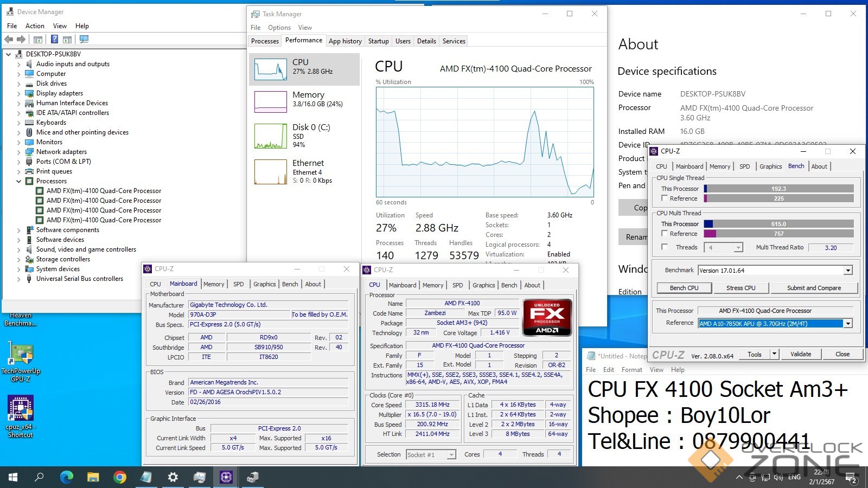Click the Bench CPU button
Viewport: 868px width, 488px height.
point(684,288)
